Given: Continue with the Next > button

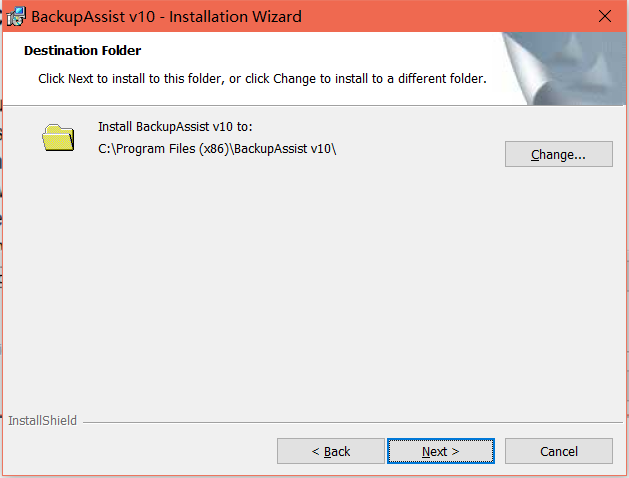Looking at the screenshot, I should (440, 451).
